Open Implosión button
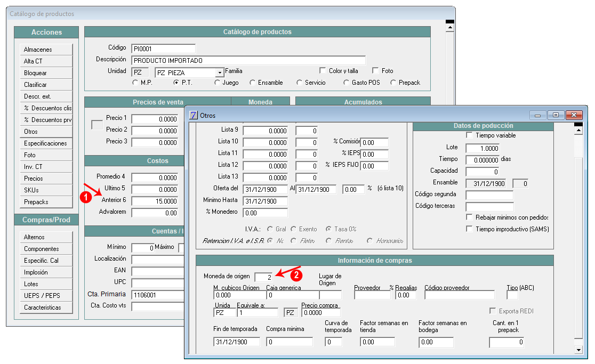This screenshot has height=364, width=595. [x=46, y=273]
